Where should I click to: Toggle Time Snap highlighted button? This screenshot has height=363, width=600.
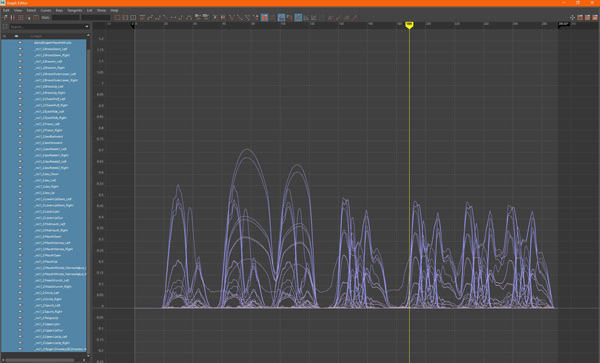tap(281, 18)
